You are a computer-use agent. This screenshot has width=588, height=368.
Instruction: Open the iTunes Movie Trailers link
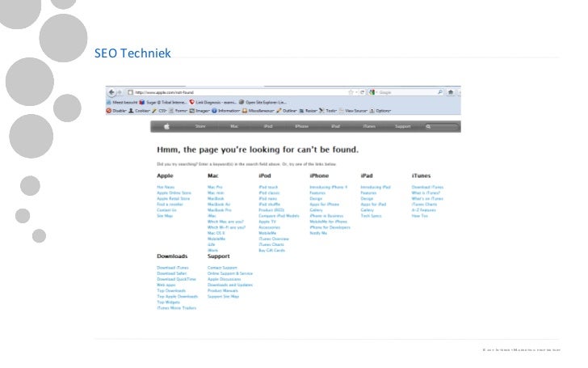[176, 308]
